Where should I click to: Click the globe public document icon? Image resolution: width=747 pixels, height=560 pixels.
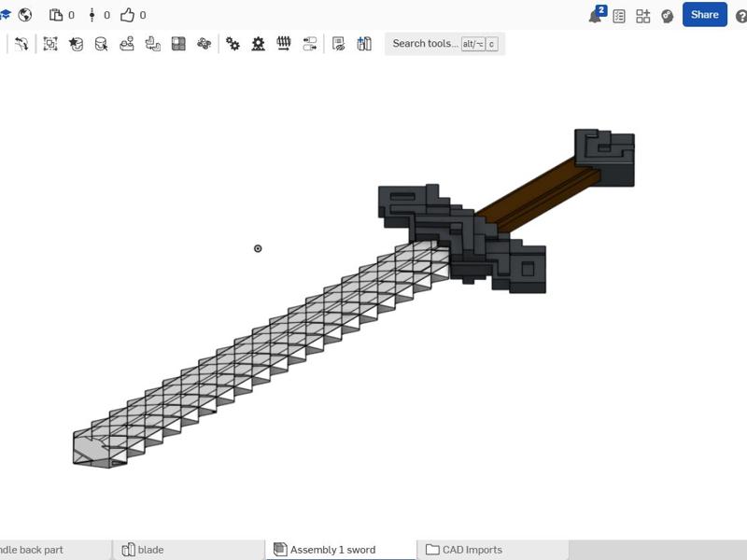point(25,15)
